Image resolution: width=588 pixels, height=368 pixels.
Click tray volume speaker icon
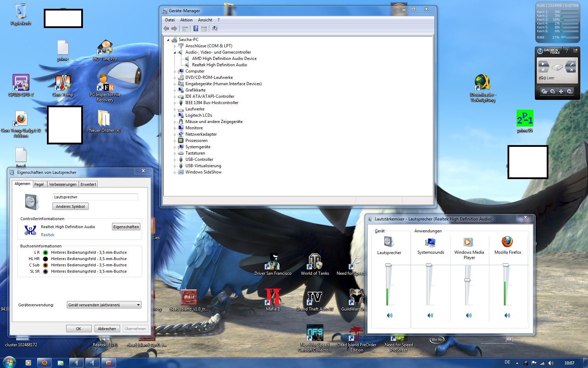point(551,363)
